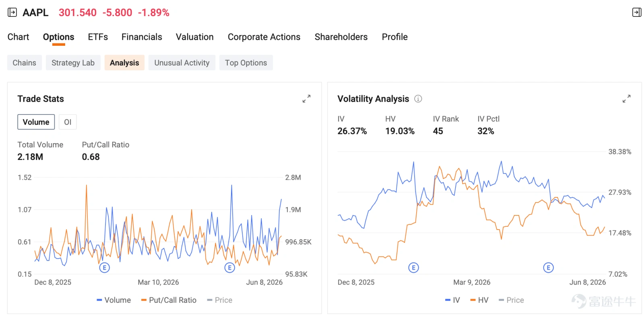
Task: Open the Unusual Activity sub-tab
Action: (x=182, y=63)
